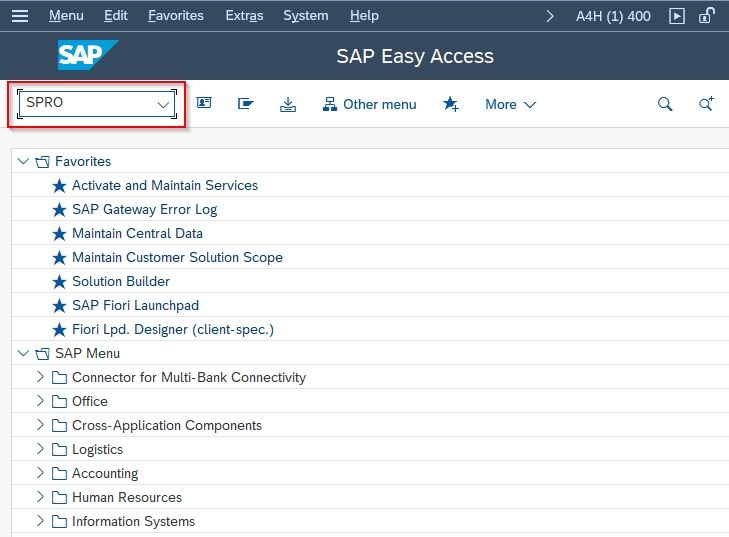This screenshot has height=537, width=729.
Task: Open the System menu
Action: (305, 16)
